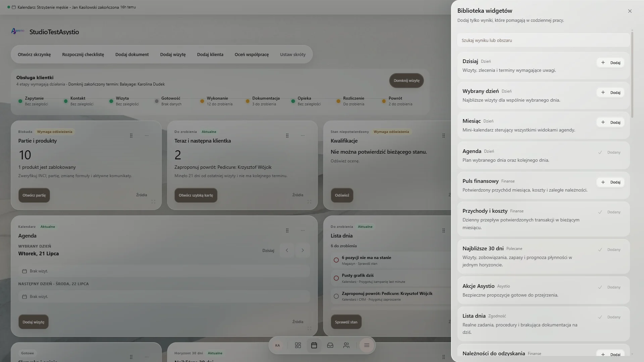Click Oceń współpracę shortcut

click(x=252, y=54)
